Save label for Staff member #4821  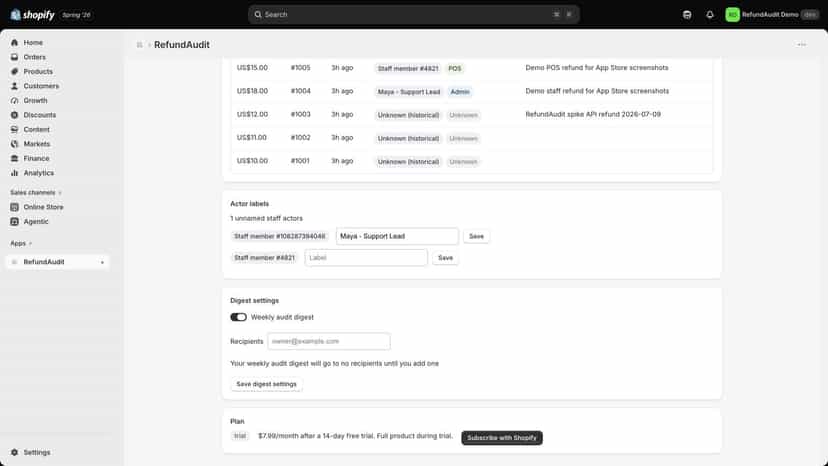point(445,258)
